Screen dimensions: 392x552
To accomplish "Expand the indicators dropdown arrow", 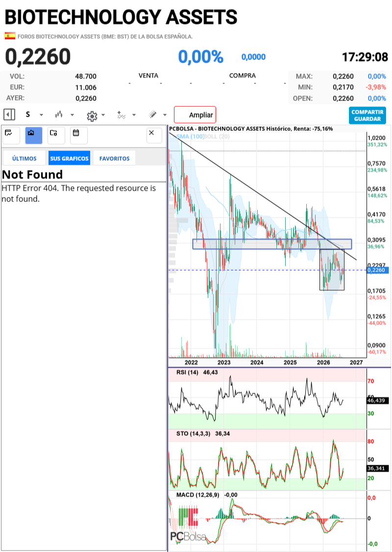I will click(134, 115).
